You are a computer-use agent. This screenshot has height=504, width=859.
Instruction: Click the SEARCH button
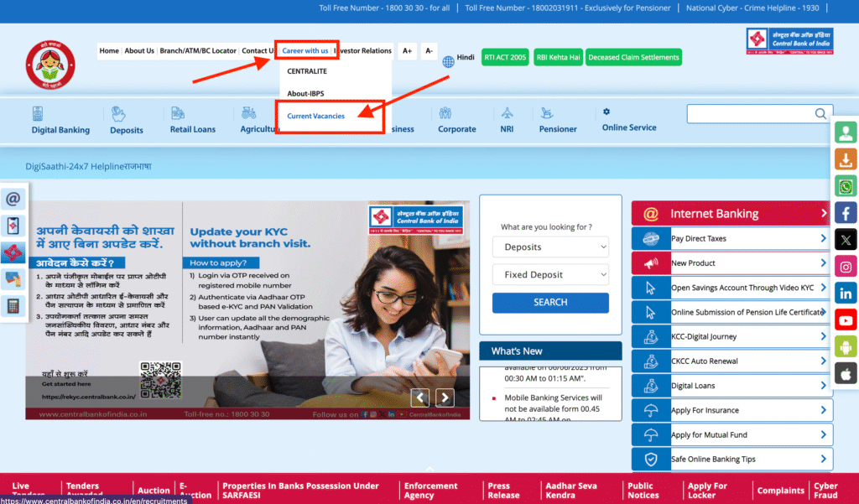[x=550, y=303]
